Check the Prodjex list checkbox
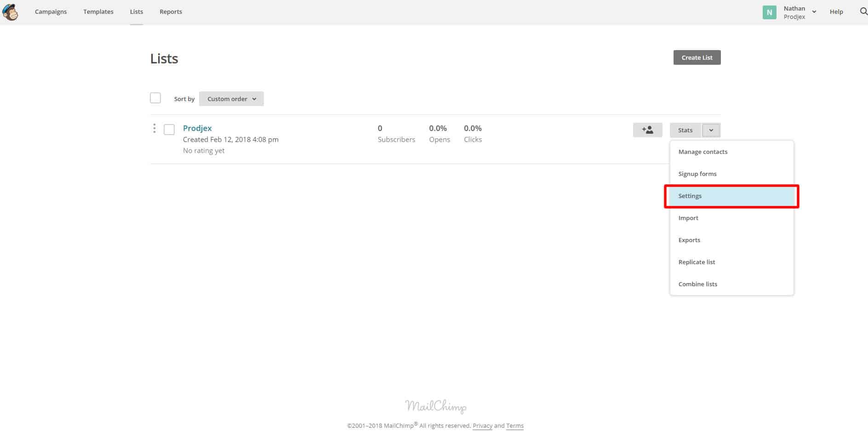The width and height of the screenshot is (868, 431). [169, 130]
